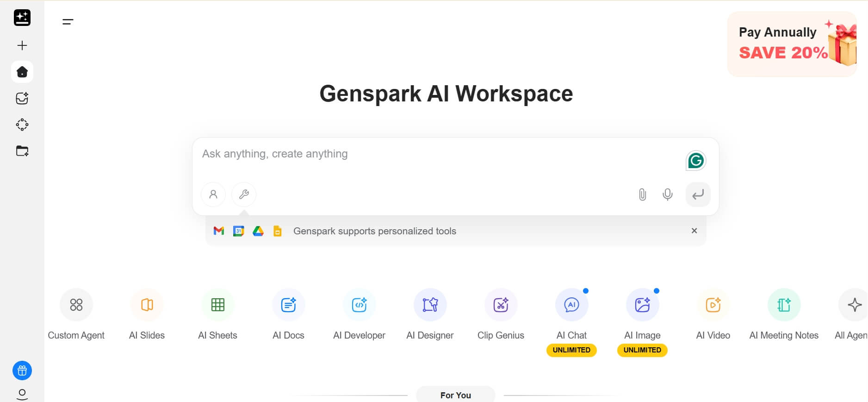Click the yellow Google Docs icon in the banner

tap(278, 231)
